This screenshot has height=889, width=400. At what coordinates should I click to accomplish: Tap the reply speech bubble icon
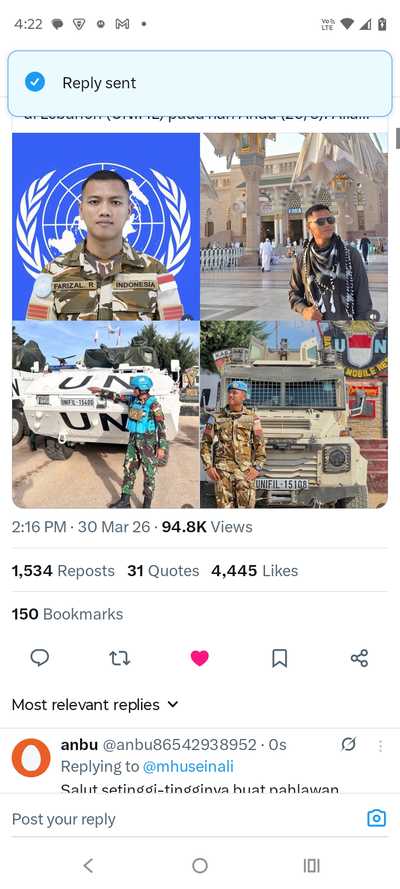40,658
